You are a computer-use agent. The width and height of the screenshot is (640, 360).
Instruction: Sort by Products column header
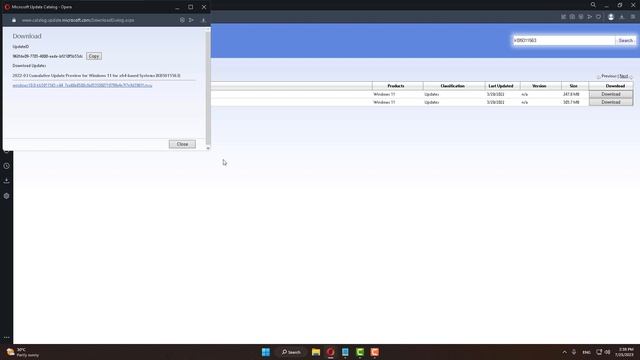click(396, 86)
